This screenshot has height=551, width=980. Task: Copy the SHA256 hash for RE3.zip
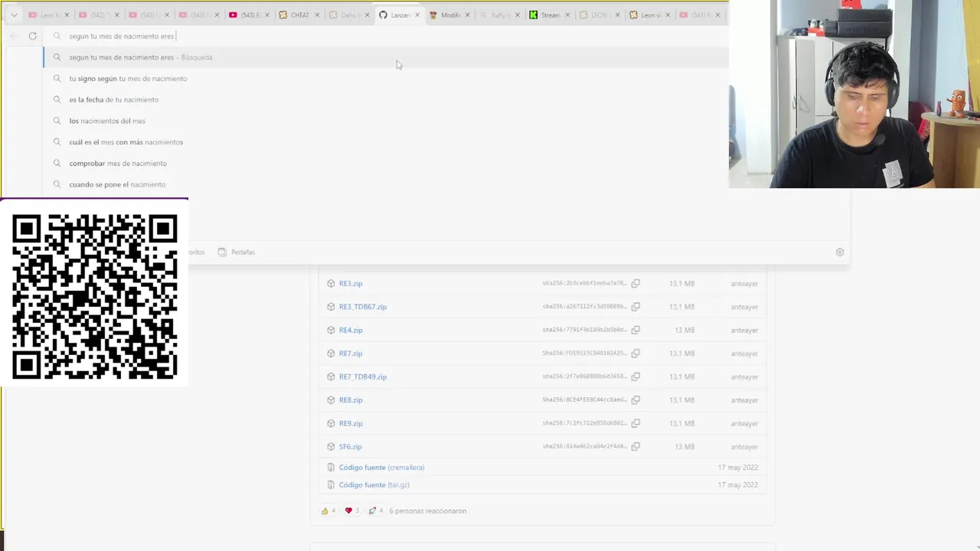pyautogui.click(x=635, y=283)
